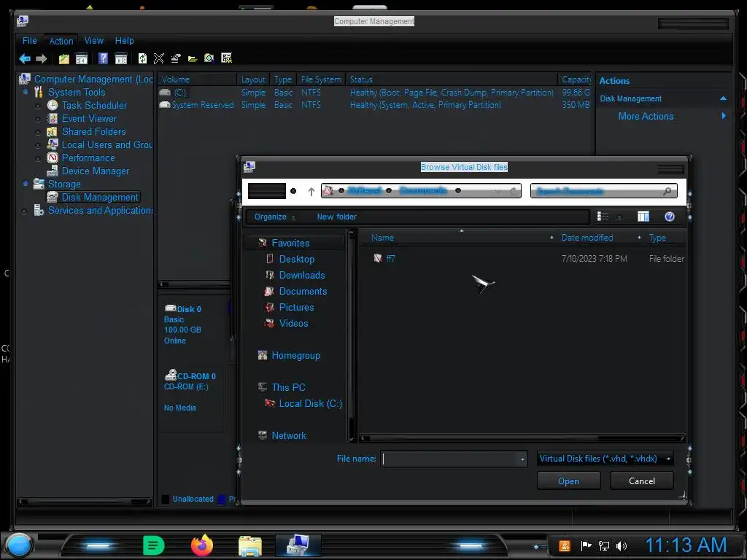Collapse the Storage tree node

pyautogui.click(x=26, y=184)
